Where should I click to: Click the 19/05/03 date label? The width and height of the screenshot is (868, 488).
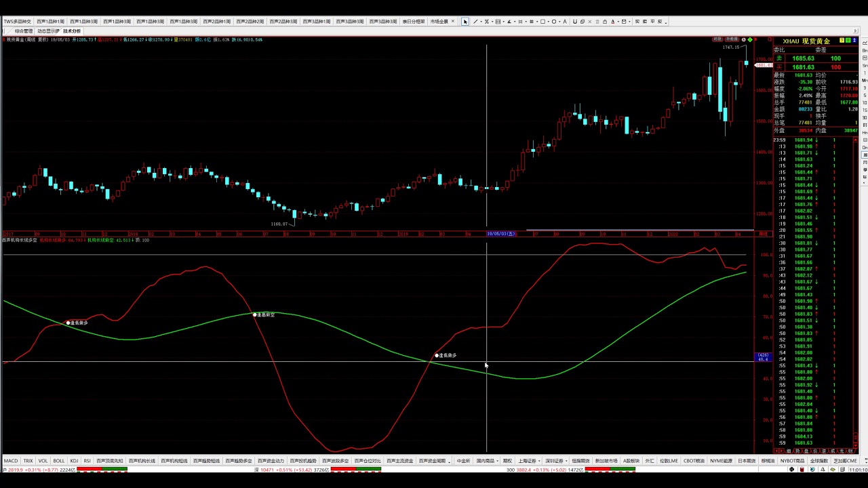coord(501,234)
